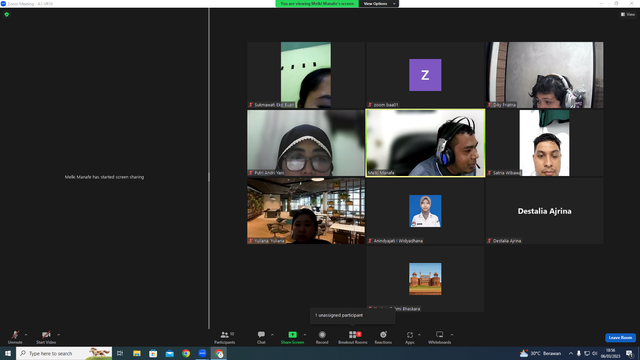Open video options arrow next to Start Video
This screenshot has height=360, width=640.
[59, 335]
